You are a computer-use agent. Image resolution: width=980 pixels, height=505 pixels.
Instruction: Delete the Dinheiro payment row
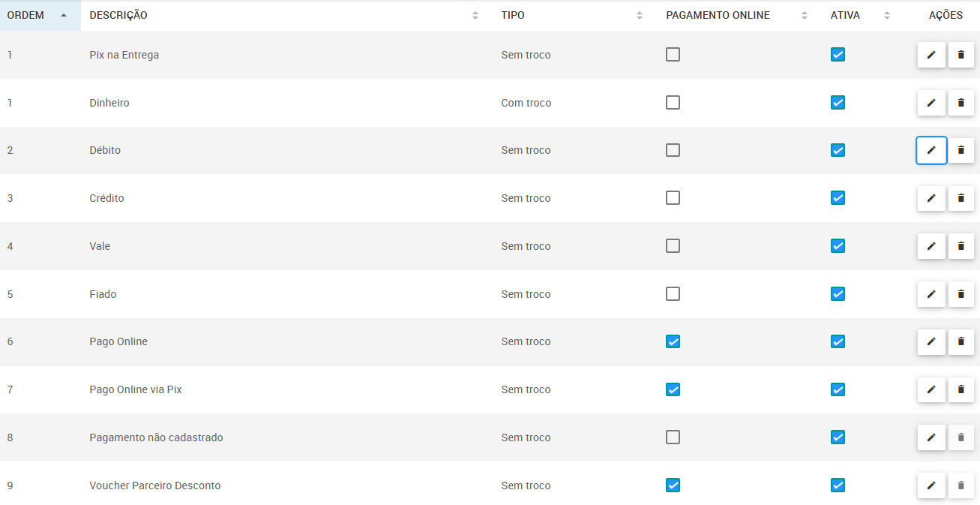point(961,103)
